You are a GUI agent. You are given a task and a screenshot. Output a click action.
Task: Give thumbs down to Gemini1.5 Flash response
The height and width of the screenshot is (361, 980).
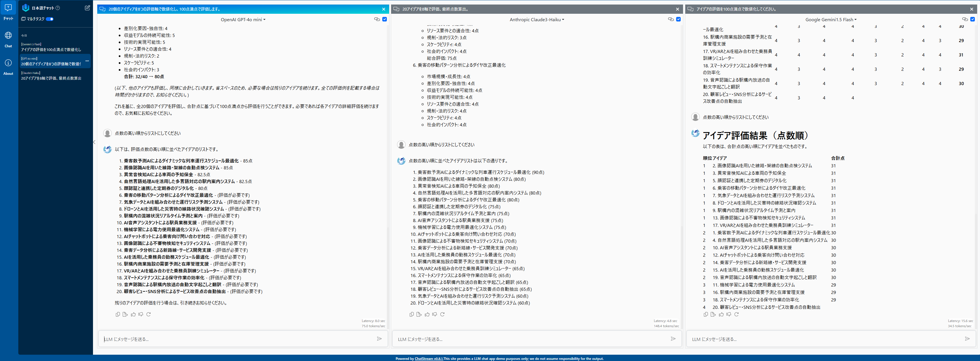pyautogui.click(x=729, y=315)
